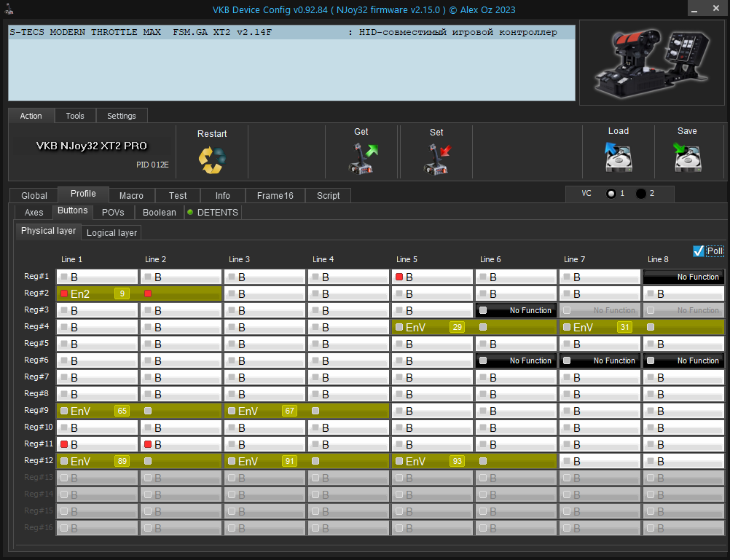Click the throttle device image thumbnail
This screenshot has width=730, height=560.
652,63
